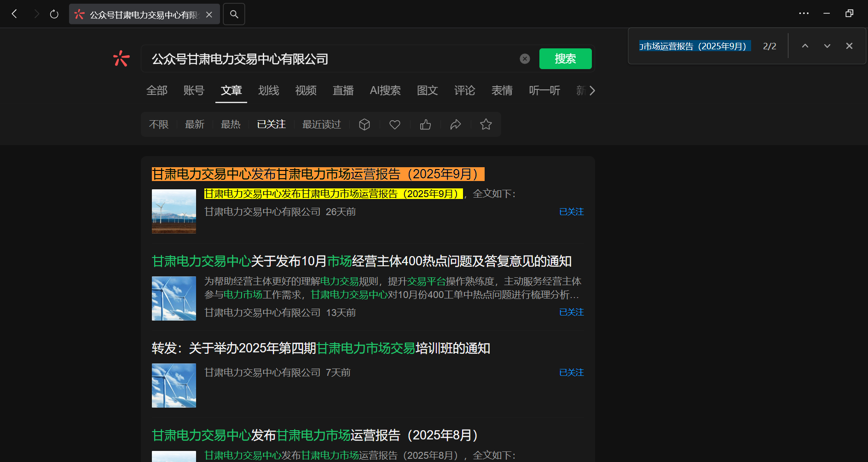Click the 甘肃电力交易中心有限公司 source on 13天前 result
Image resolution: width=868 pixels, height=462 pixels.
(262, 313)
